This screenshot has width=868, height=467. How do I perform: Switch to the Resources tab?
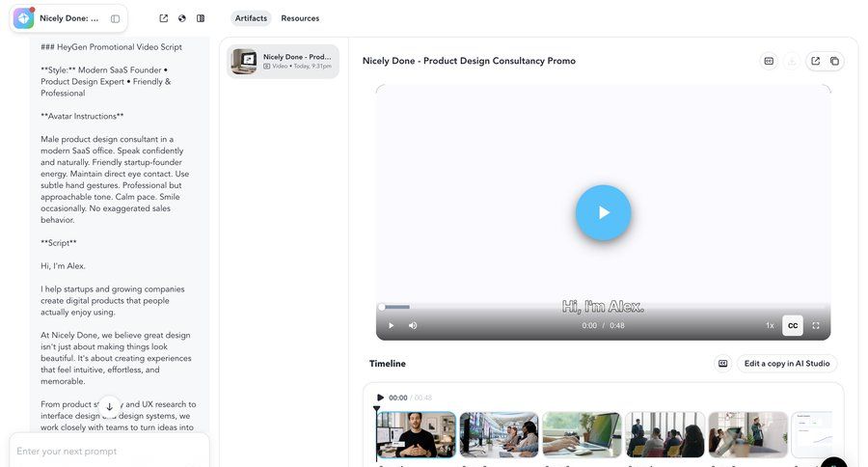[300, 18]
